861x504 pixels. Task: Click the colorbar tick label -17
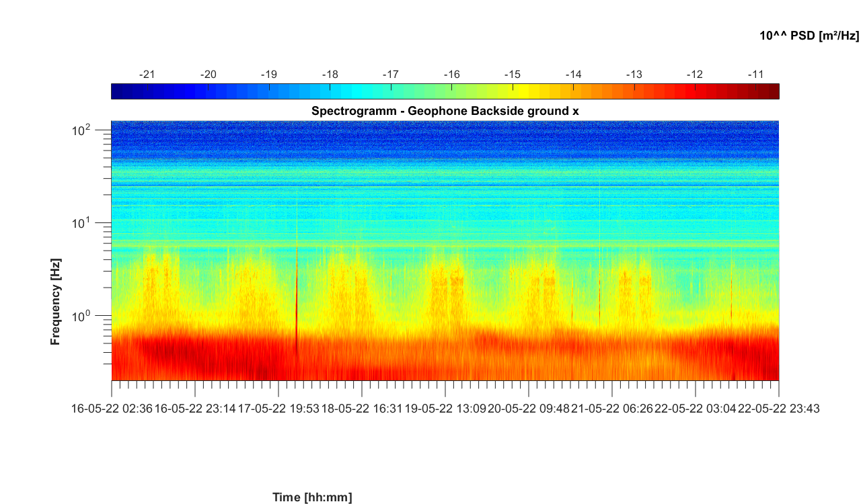pos(391,75)
